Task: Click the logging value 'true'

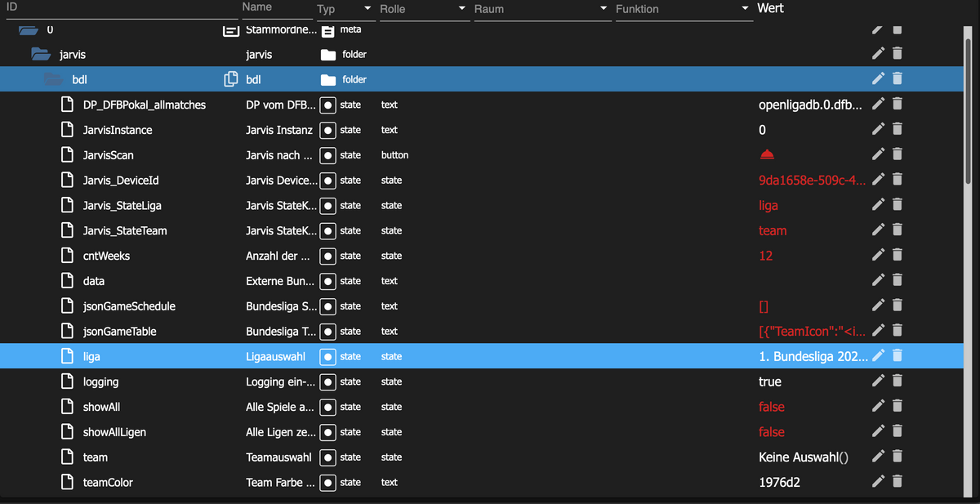Action: click(x=770, y=381)
